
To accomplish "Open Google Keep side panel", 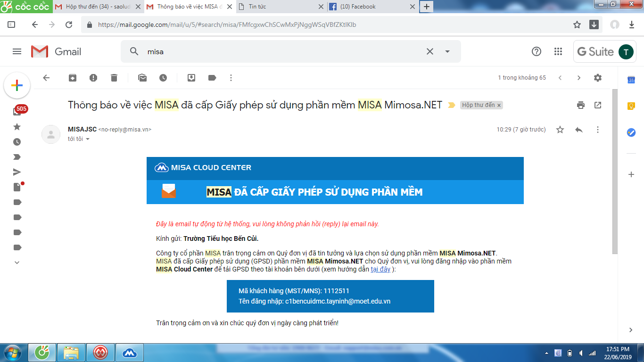I will (x=631, y=106).
